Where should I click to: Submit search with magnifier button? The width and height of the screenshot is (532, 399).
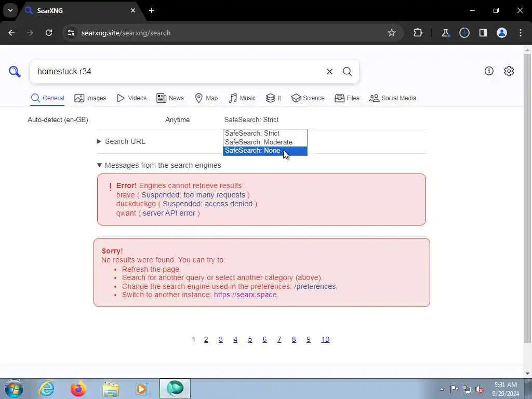(x=347, y=72)
